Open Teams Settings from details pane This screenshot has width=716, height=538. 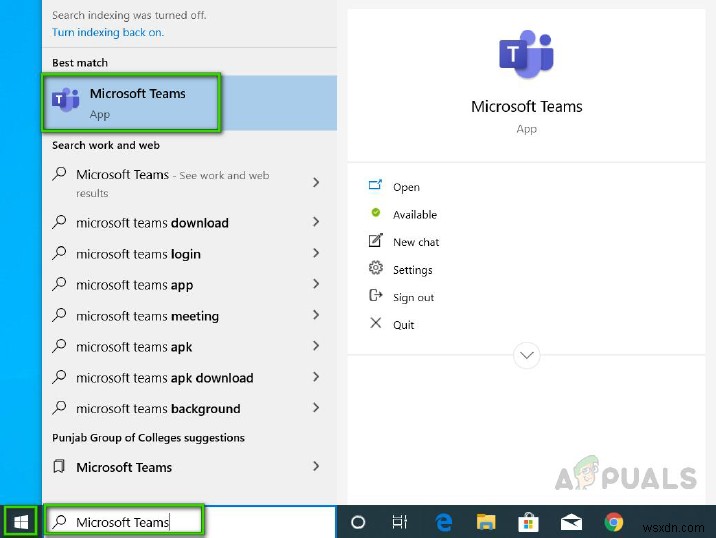413,270
